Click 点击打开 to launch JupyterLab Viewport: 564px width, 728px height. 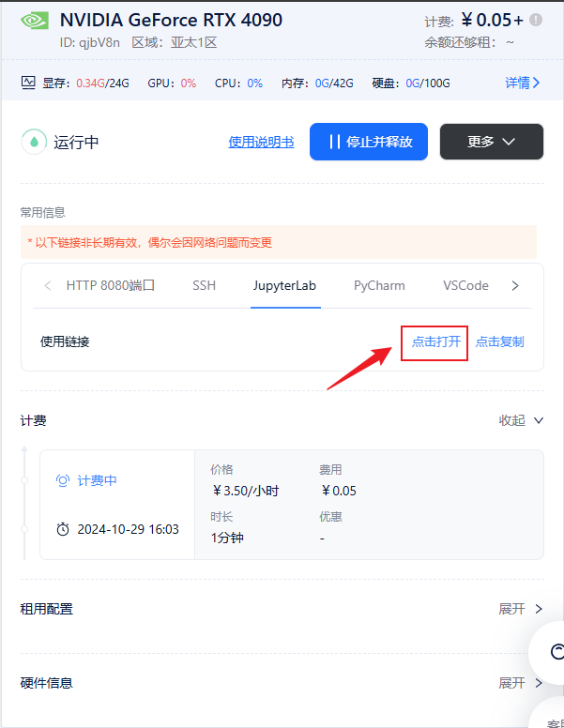[x=435, y=341]
